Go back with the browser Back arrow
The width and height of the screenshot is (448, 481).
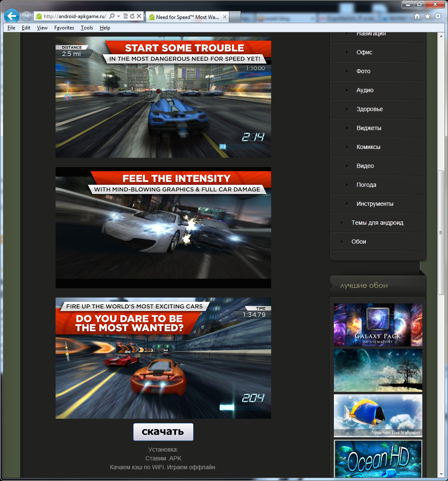point(12,16)
